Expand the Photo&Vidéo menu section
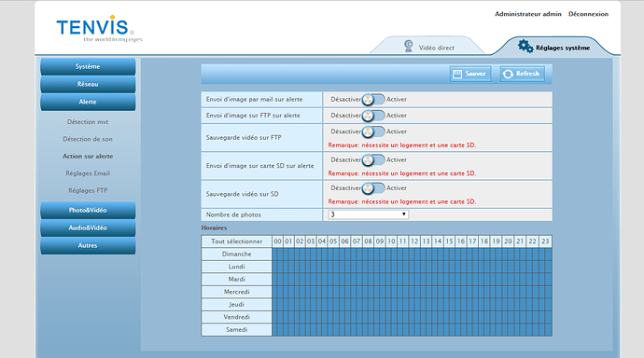Screen dimensions: 644x358 point(88,210)
